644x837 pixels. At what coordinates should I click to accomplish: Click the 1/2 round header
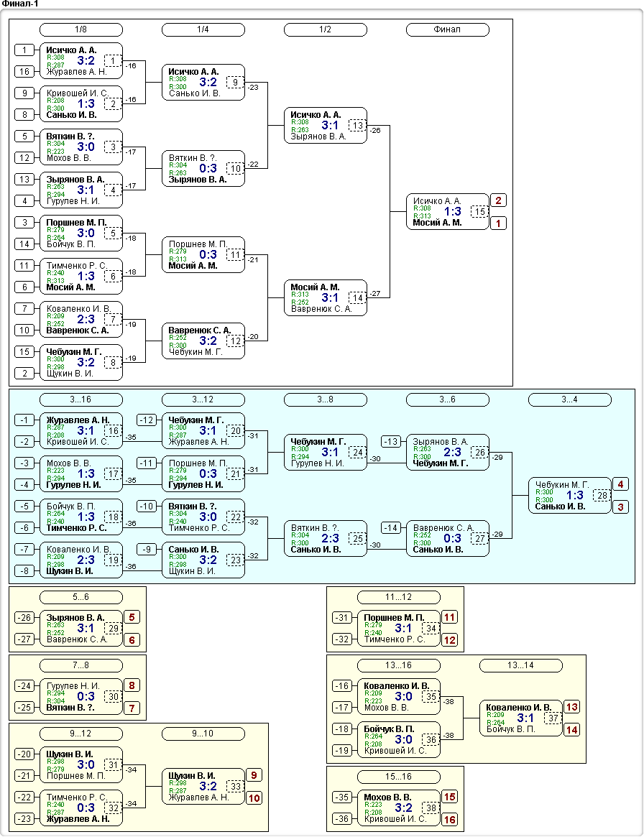[326, 29]
